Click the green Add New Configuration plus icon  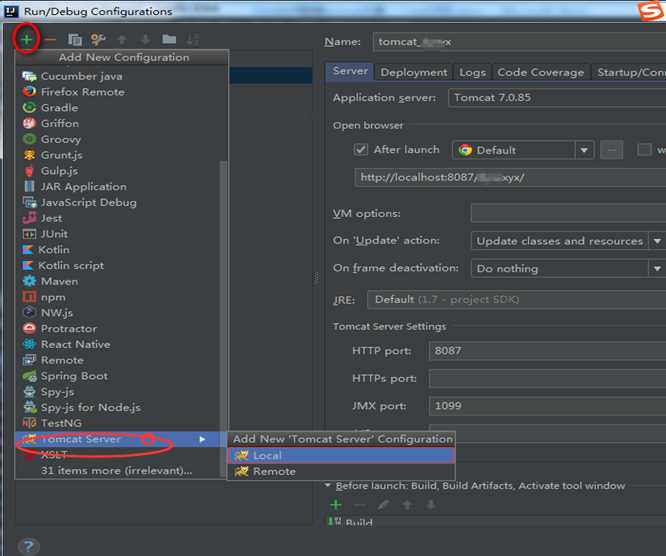coord(26,40)
